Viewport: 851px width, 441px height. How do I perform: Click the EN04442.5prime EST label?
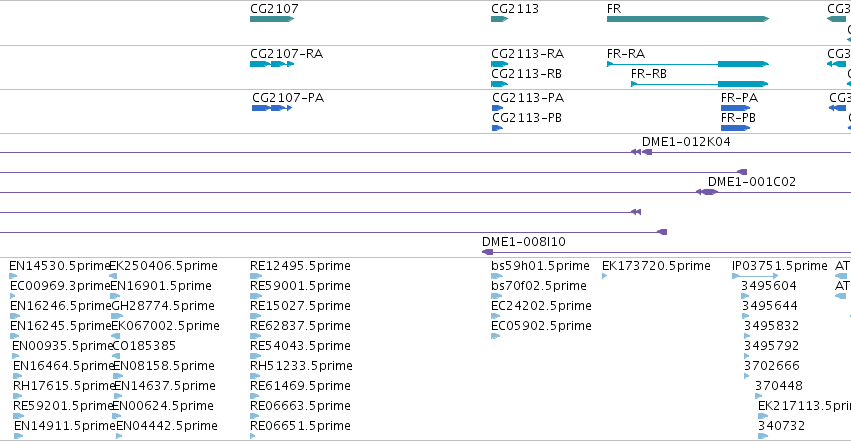point(167,426)
